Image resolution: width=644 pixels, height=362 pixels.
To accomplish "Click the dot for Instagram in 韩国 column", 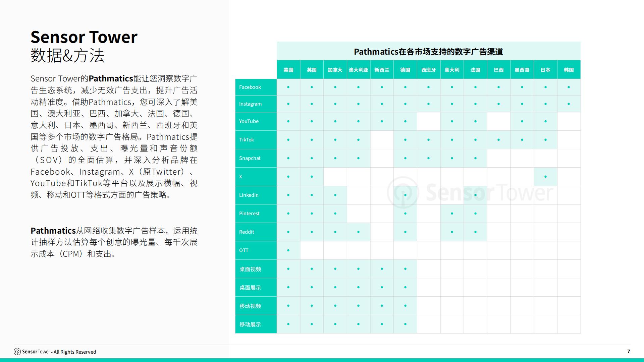I will click(569, 104).
